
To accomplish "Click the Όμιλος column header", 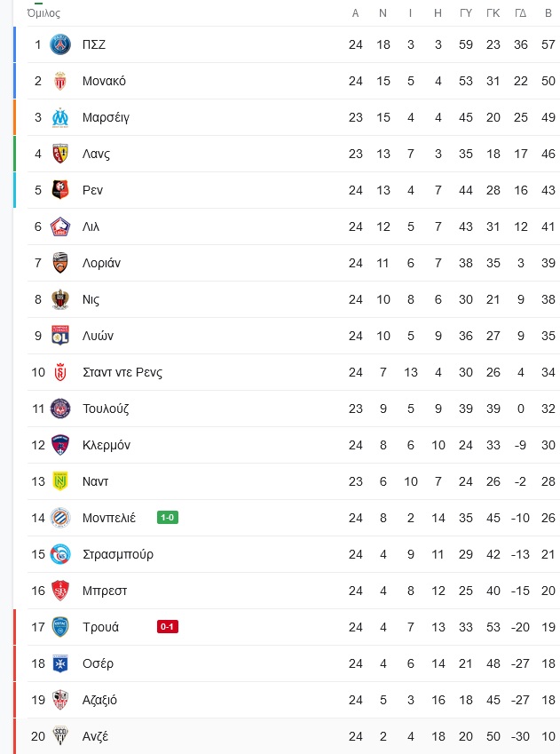I will (x=43, y=13).
